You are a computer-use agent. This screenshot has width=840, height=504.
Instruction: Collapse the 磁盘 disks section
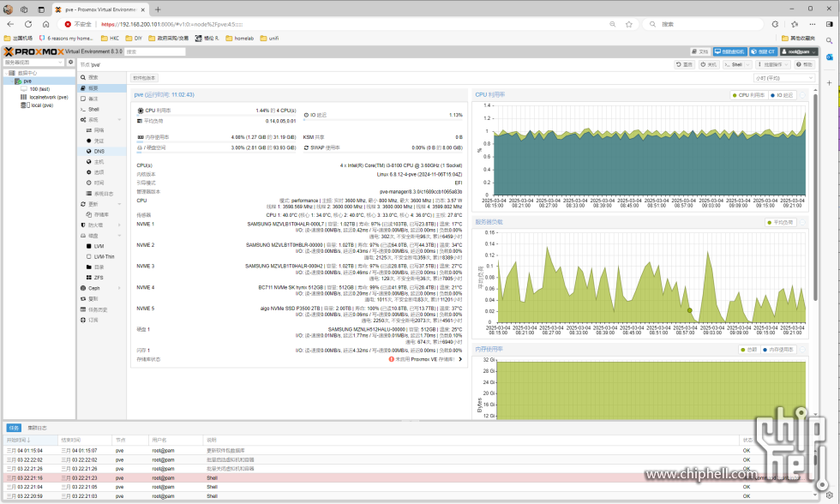(119, 236)
